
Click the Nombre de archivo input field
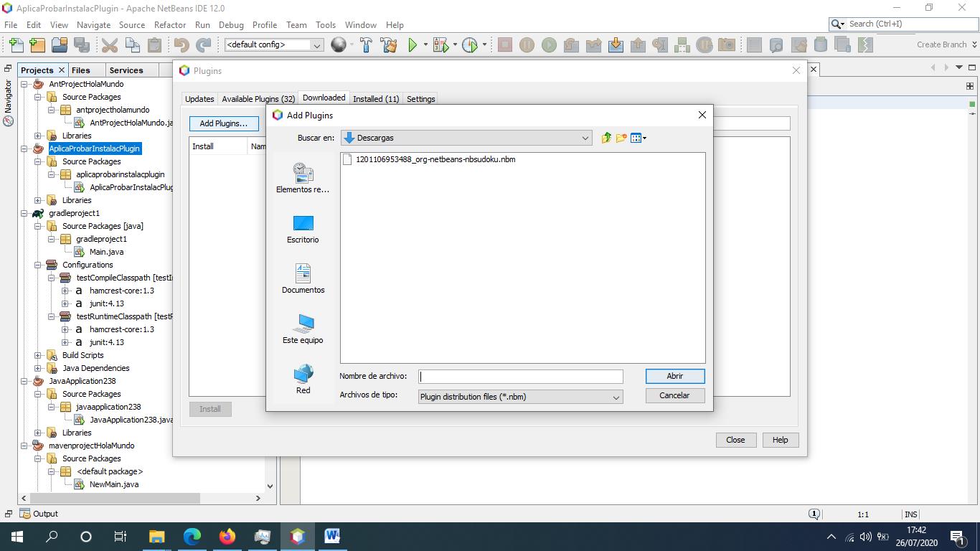521,376
